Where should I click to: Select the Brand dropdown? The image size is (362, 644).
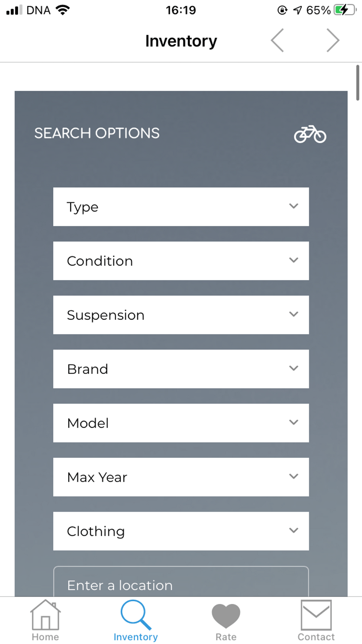pyautogui.click(x=181, y=369)
